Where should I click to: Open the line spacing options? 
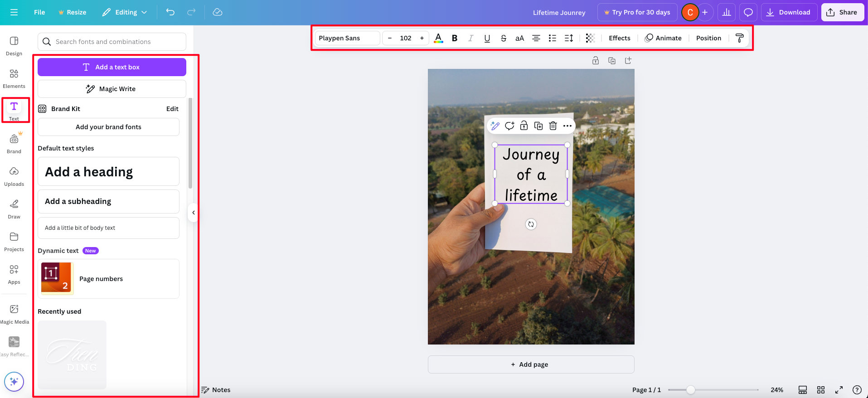[569, 38]
